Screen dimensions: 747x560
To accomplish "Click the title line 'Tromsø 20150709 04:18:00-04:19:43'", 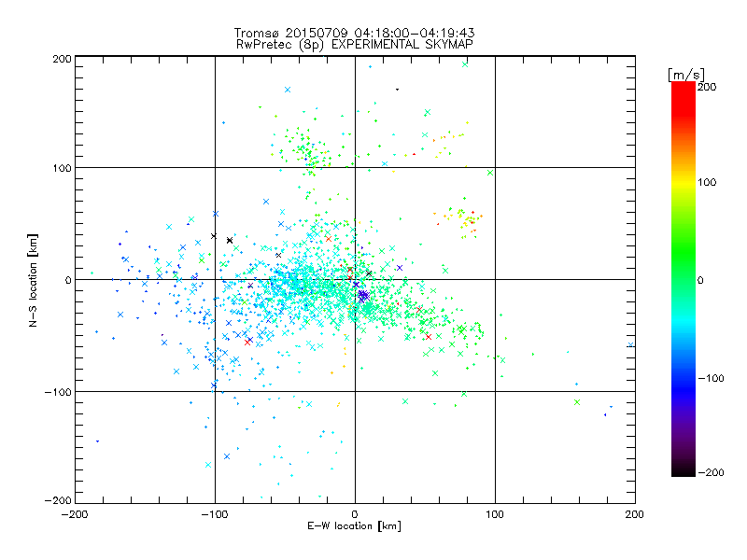I will pyautogui.click(x=354, y=33).
